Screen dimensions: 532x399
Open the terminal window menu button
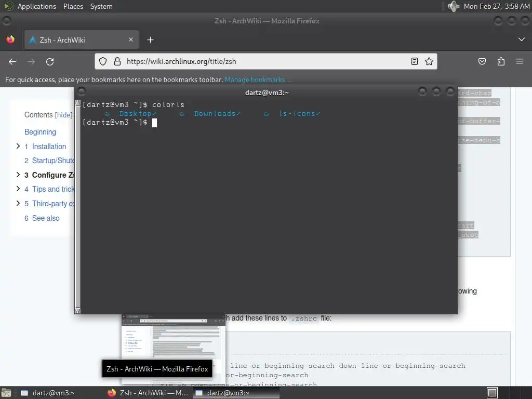82,91
